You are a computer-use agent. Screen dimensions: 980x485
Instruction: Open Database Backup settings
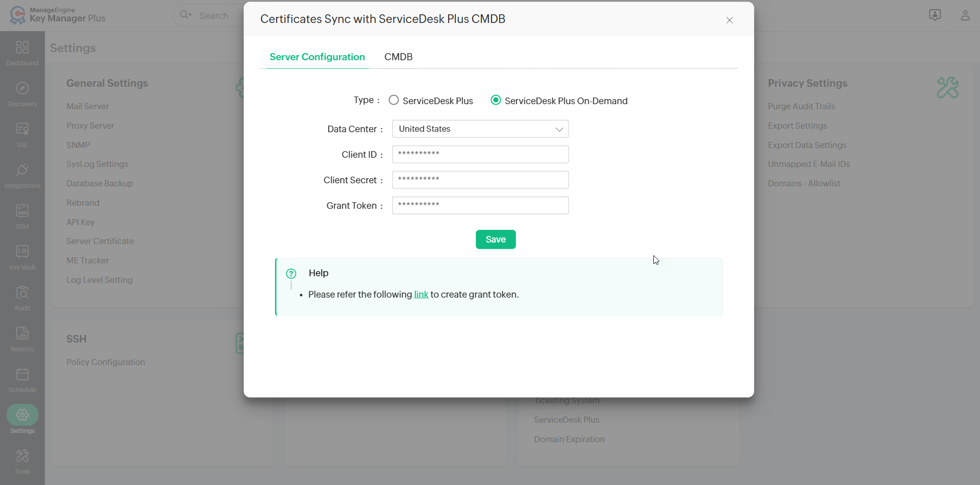[x=100, y=184]
